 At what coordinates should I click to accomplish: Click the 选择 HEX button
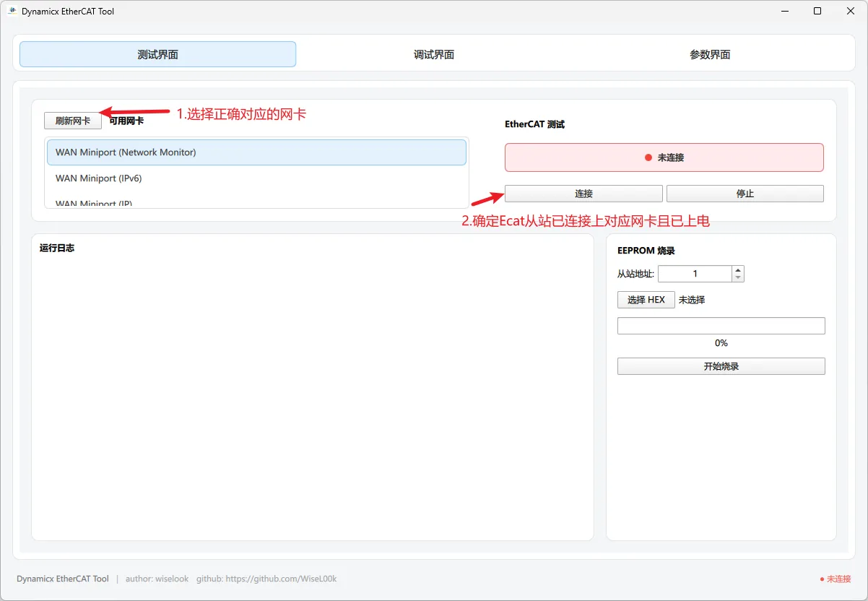click(646, 300)
